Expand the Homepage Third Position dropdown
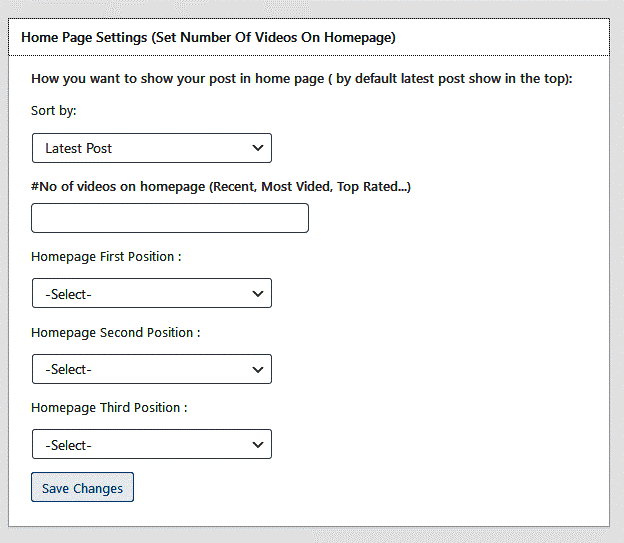The height and width of the screenshot is (543, 624). 152,444
